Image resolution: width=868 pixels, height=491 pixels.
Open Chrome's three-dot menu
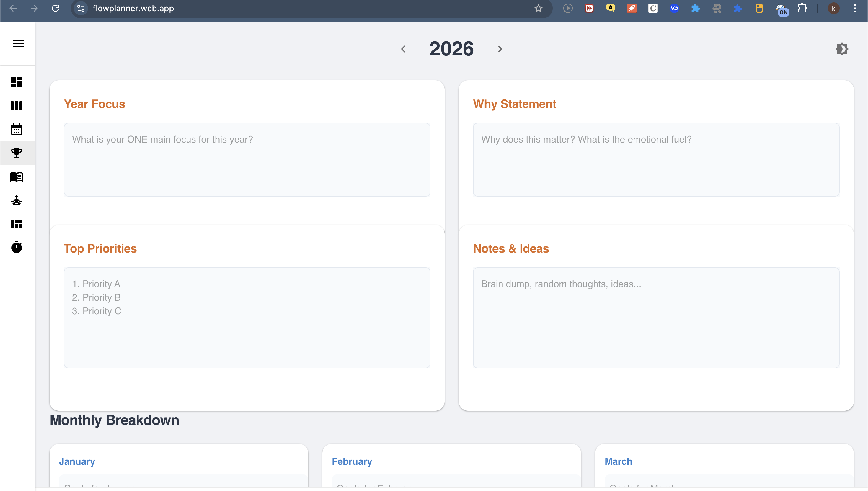click(854, 8)
